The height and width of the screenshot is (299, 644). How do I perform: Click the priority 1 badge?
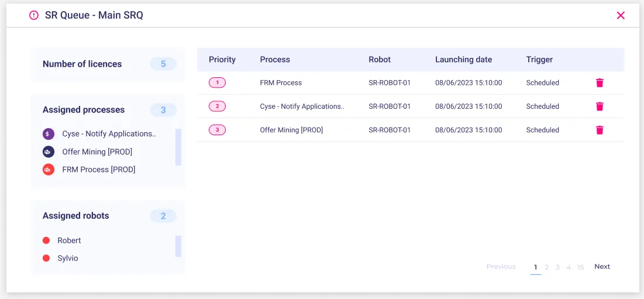(x=217, y=83)
